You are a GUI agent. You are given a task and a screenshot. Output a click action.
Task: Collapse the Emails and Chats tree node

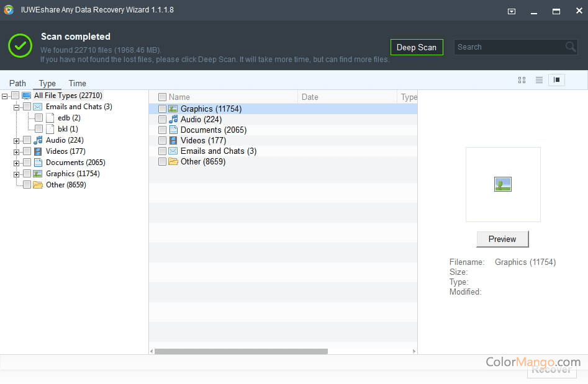coord(16,107)
